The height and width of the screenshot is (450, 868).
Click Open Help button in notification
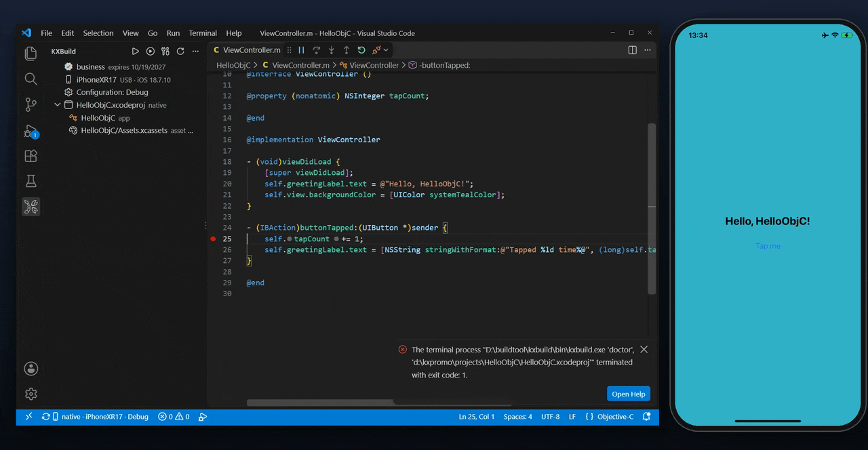click(629, 394)
